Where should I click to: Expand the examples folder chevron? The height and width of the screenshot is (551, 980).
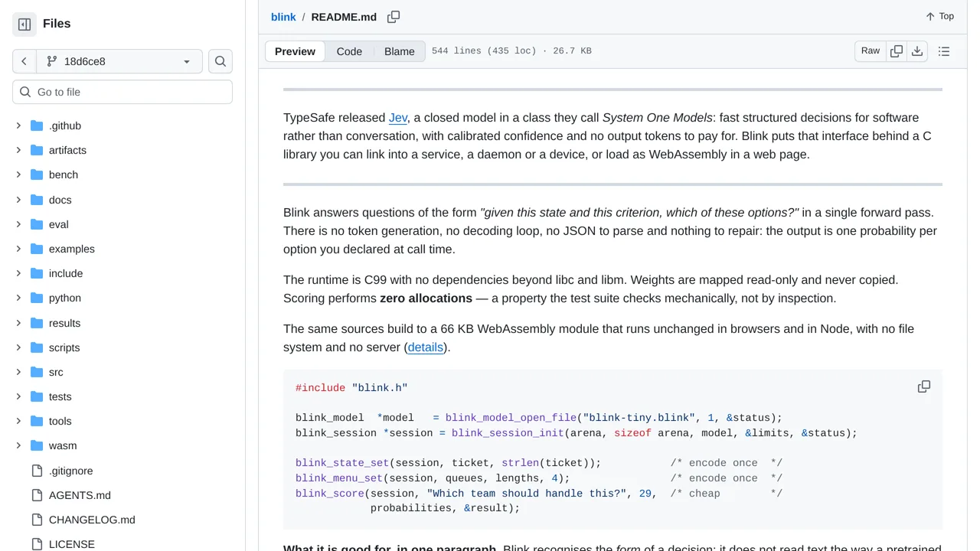[18, 249]
